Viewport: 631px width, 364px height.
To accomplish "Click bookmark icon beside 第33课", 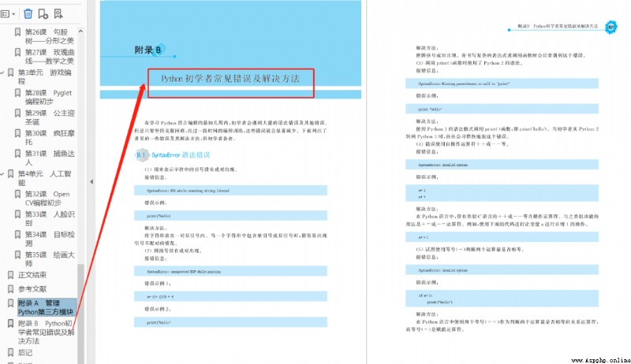I will coord(17,214).
